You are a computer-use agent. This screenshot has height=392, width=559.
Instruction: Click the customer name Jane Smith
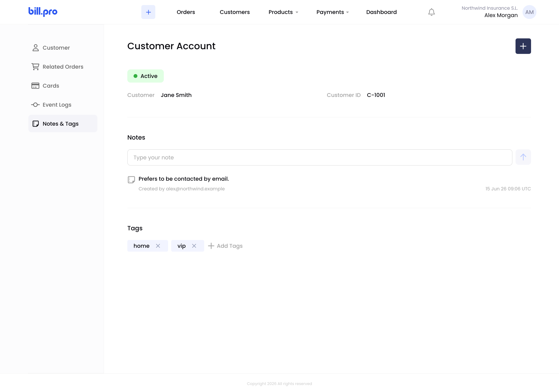point(176,95)
